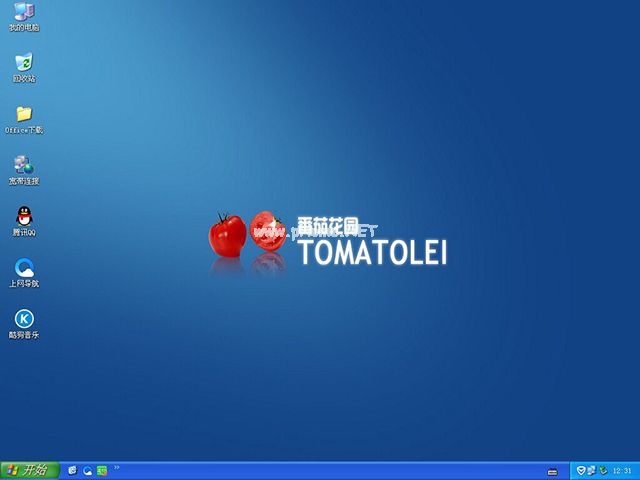Select the My Computer (我的电脑) desktop icon

coord(24,12)
